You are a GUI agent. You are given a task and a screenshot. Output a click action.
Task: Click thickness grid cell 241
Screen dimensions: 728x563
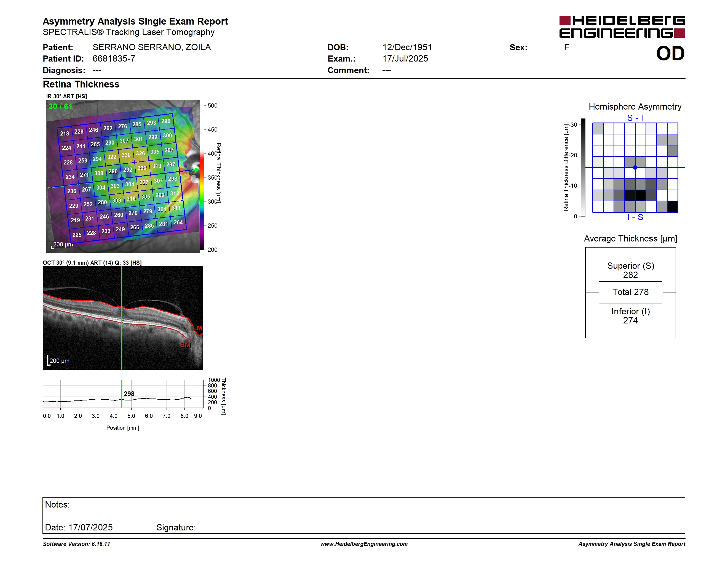pyautogui.click(x=81, y=146)
